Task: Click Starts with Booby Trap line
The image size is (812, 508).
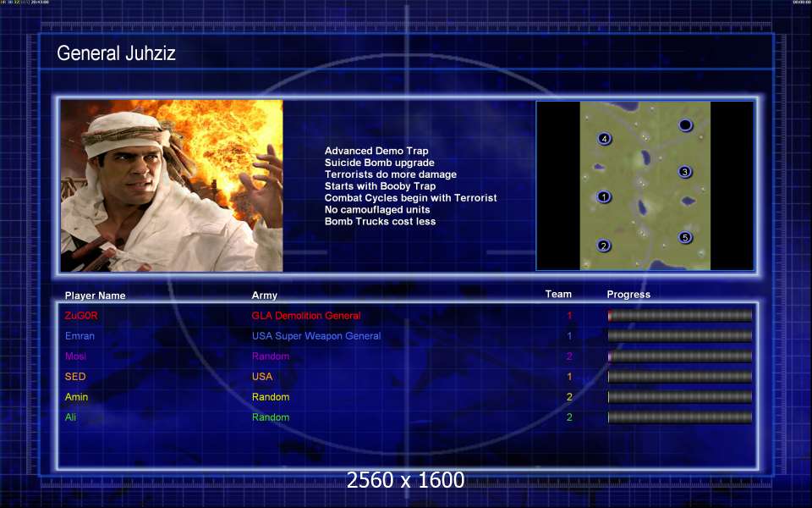Action: tap(380, 186)
